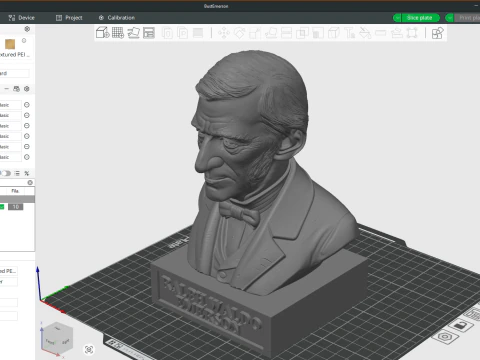Click the Front face of view cube
The width and height of the screenshot is (480, 360).
[x=50, y=342]
